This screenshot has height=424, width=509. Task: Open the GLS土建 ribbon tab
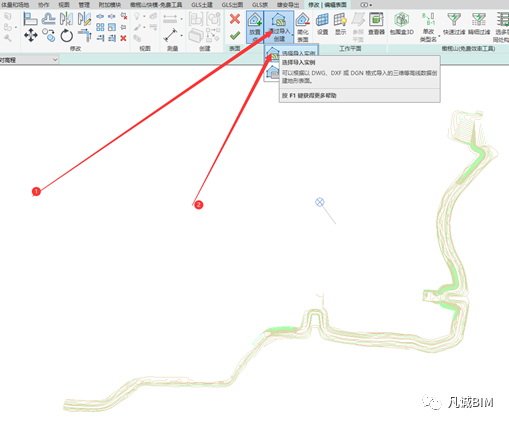[x=202, y=5]
